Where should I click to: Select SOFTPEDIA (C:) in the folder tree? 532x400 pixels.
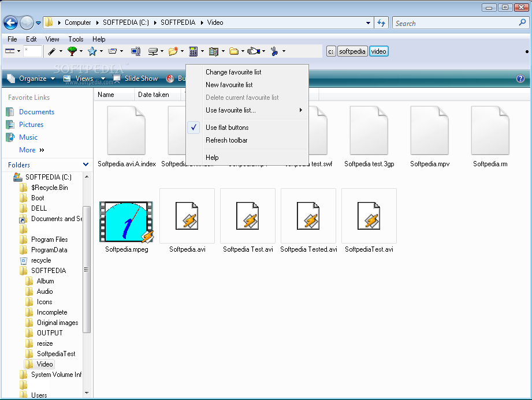pyautogui.click(x=49, y=177)
